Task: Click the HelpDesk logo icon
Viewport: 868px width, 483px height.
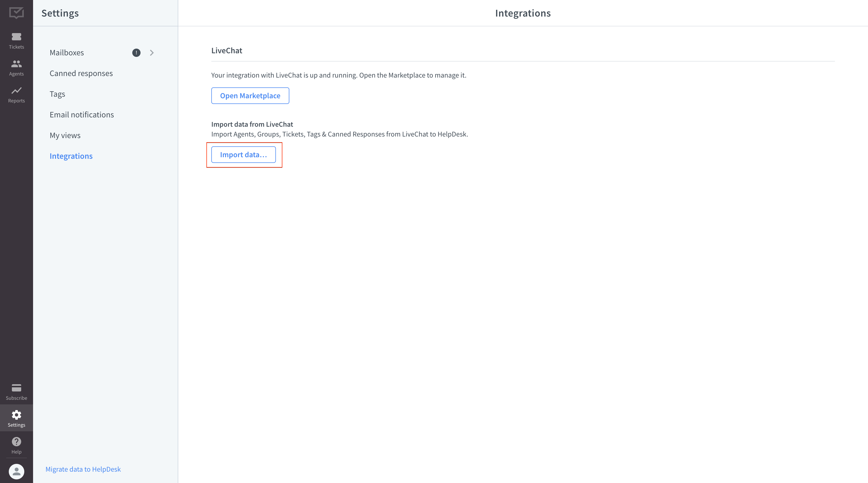Action: [17, 13]
